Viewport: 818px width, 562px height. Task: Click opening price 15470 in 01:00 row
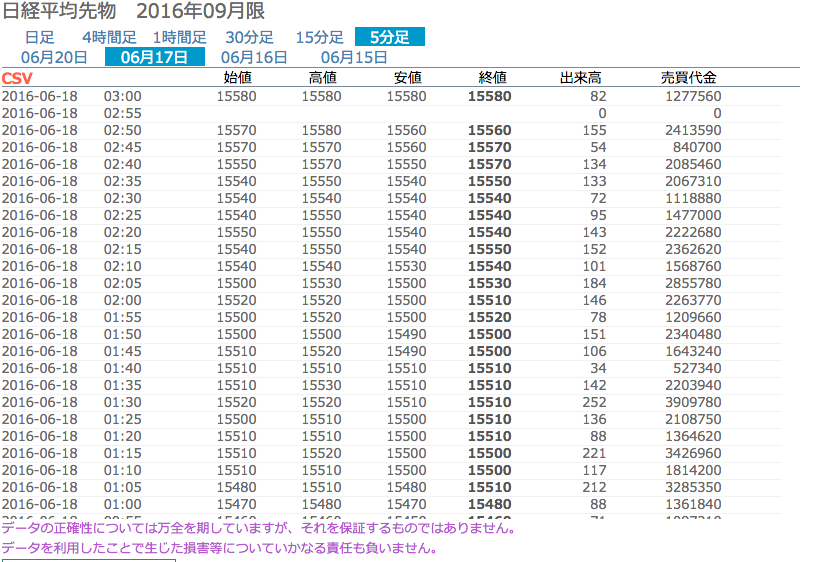click(x=236, y=505)
